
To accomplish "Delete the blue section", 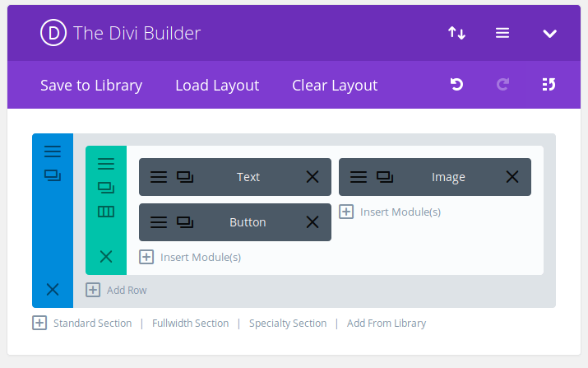I will 53,290.
